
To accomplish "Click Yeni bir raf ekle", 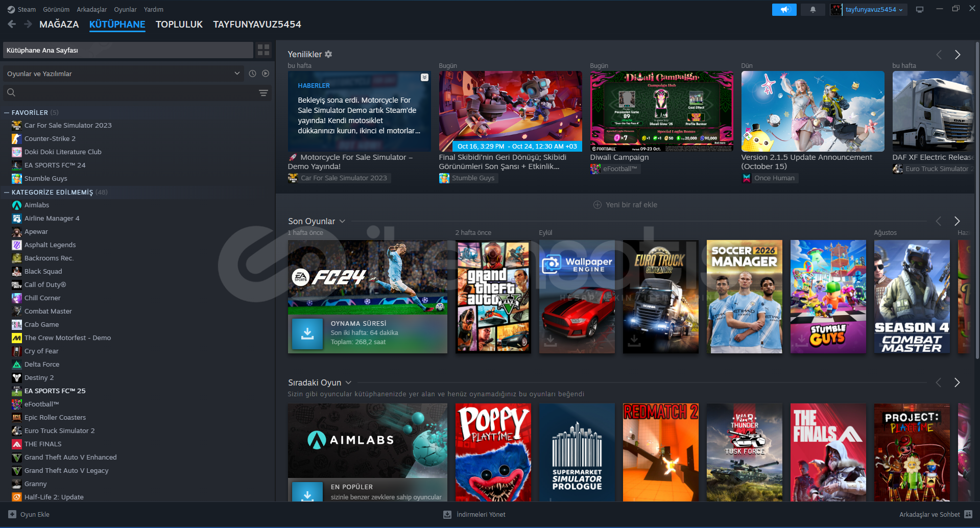I will click(625, 205).
